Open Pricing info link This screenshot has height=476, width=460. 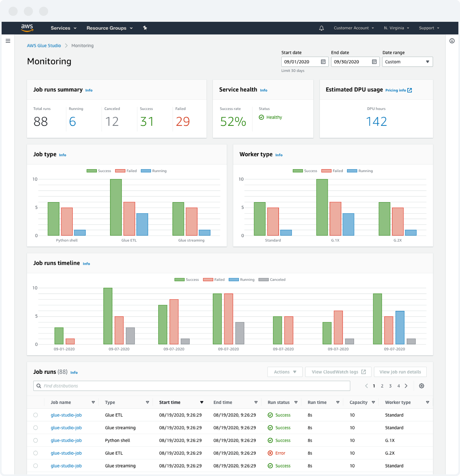(395, 90)
